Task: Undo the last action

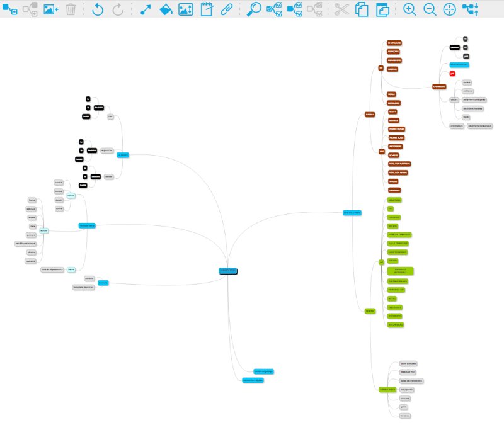Action: click(97, 9)
